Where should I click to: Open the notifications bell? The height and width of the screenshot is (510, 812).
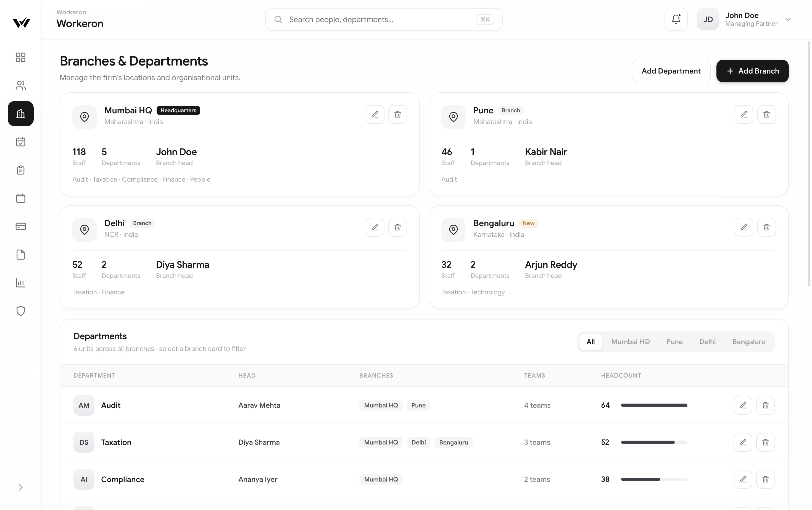(x=676, y=19)
